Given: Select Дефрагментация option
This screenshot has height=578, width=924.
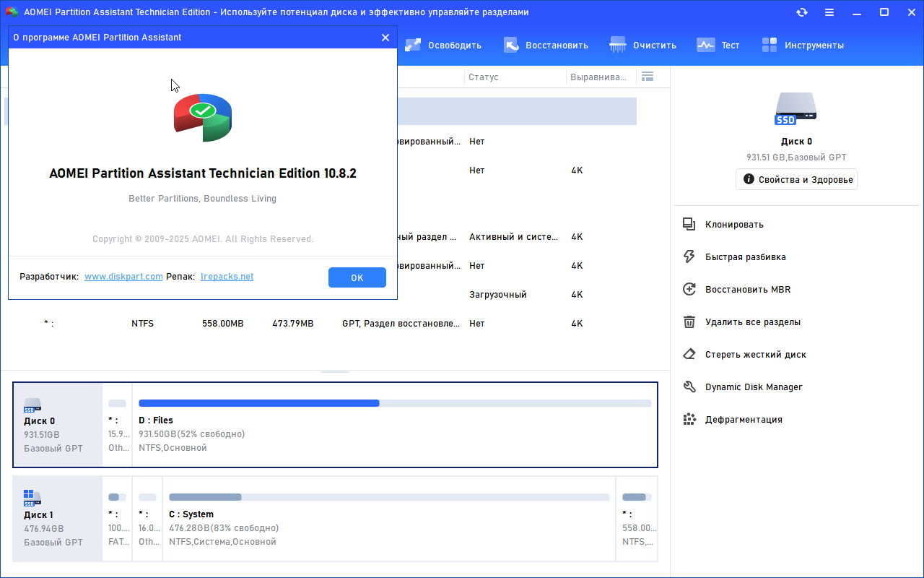Looking at the screenshot, I should click(x=744, y=419).
